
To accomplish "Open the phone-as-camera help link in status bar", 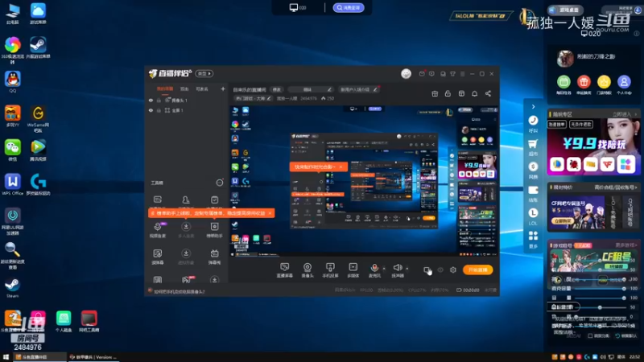I will coord(180,291).
